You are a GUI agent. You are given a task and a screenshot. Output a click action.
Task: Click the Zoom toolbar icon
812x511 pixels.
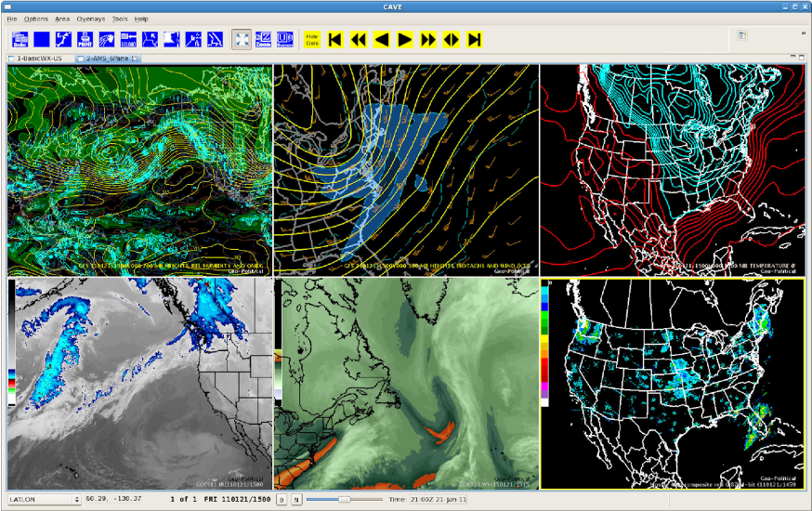(263, 39)
